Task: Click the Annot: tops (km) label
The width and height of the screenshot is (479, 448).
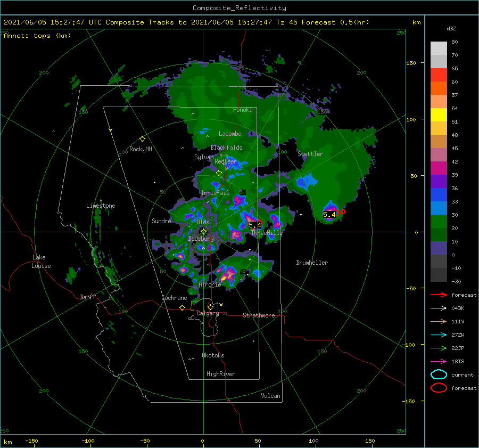Action: (x=37, y=36)
